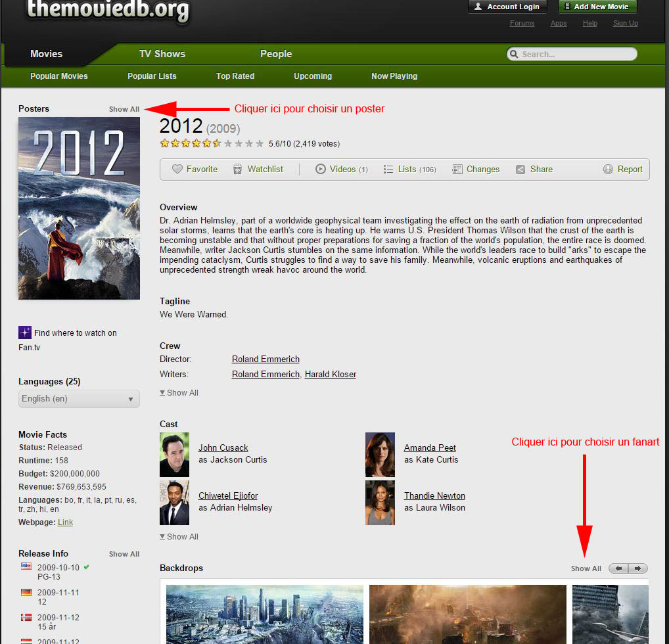Click the Videos play icon
669x644 pixels.
pyautogui.click(x=321, y=169)
